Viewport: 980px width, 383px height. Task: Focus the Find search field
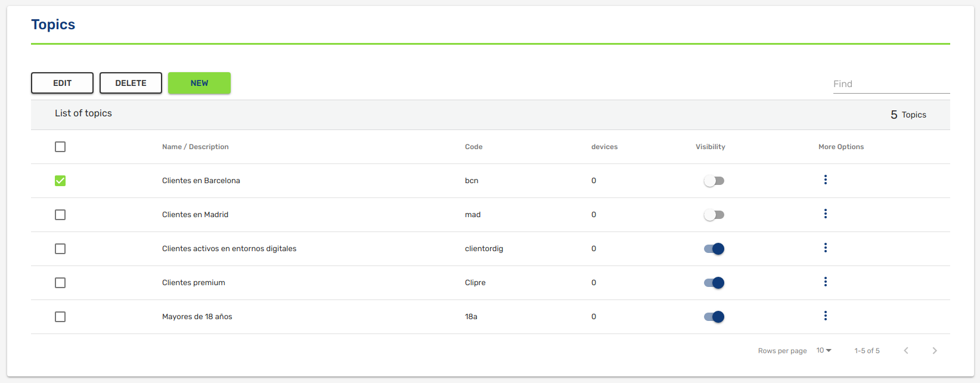tap(891, 84)
